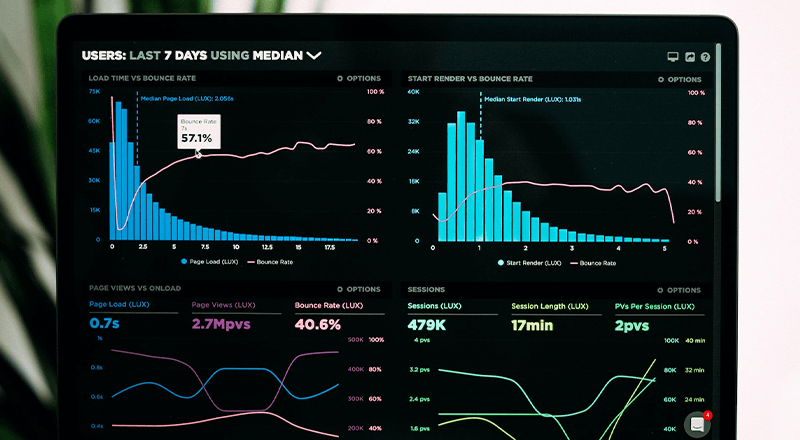Toggle Bounce Rate legend in Start Render chart

coord(593,263)
